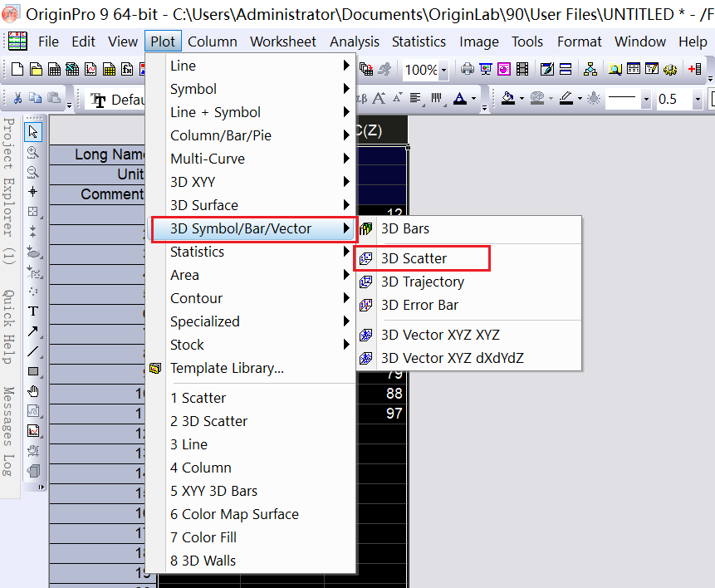Open the Quick Help side tab
Screen dimensions: 715x588
point(8,326)
